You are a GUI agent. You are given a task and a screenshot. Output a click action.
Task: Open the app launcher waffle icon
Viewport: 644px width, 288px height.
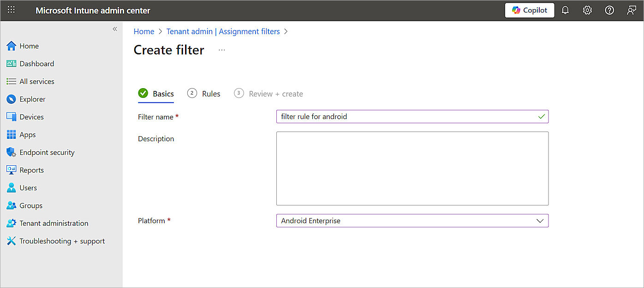(x=11, y=10)
